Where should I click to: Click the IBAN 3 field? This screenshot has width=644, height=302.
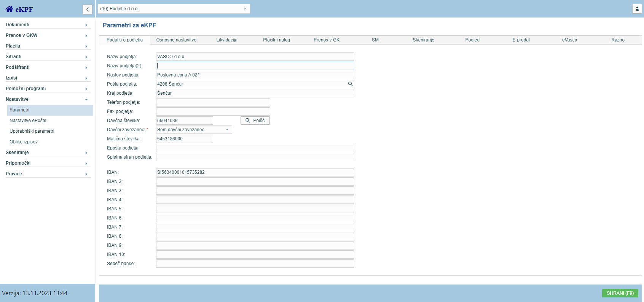(x=255, y=191)
